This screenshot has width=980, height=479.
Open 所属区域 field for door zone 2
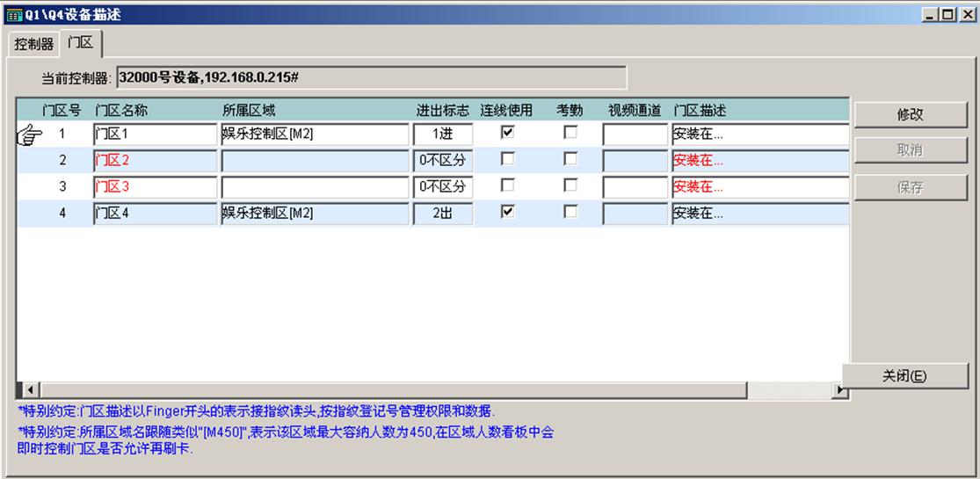coord(314,161)
